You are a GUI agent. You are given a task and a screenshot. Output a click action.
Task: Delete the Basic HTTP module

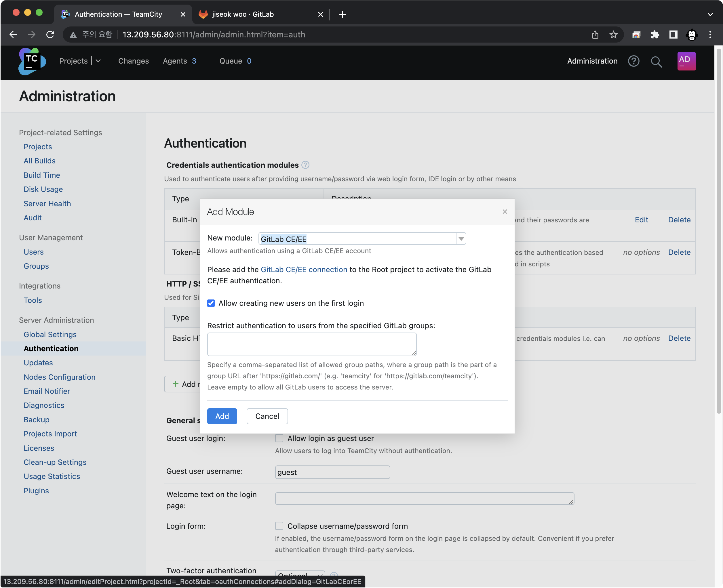point(679,338)
